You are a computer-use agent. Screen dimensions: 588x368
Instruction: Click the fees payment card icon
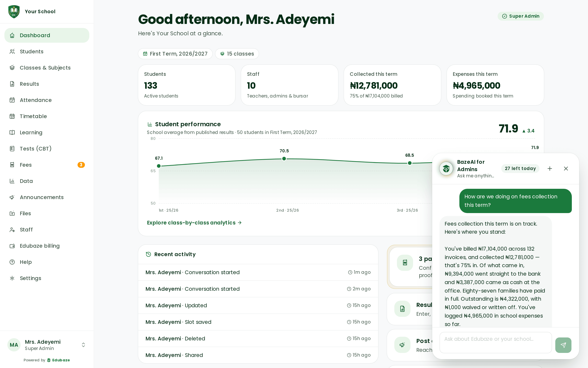pyautogui.click(x=405, y=263)
